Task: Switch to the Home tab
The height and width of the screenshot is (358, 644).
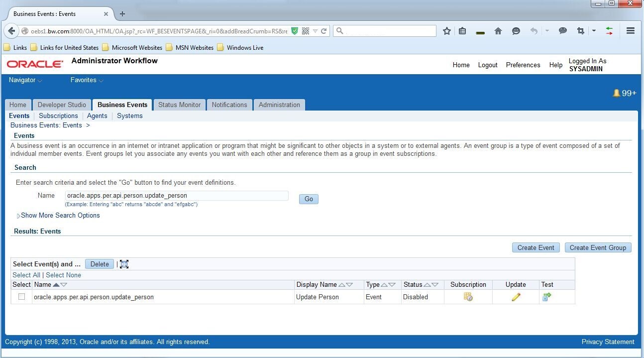Action: pos(18,105)
